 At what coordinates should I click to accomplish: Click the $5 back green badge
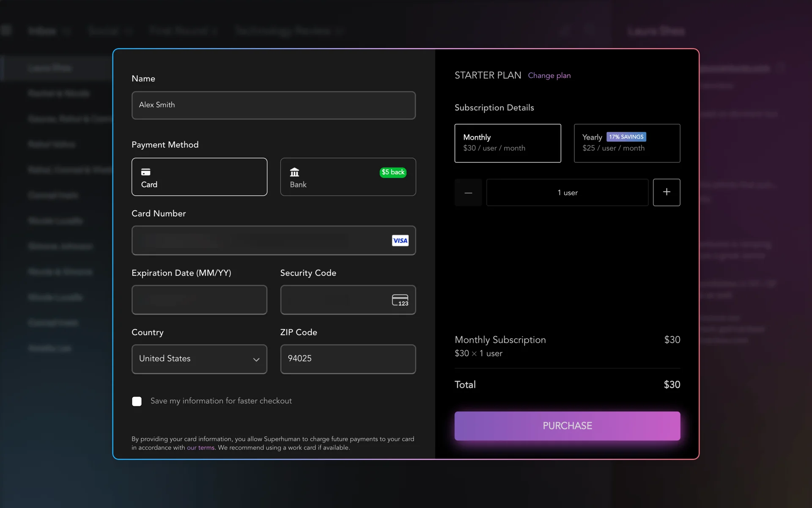(393, 172)
